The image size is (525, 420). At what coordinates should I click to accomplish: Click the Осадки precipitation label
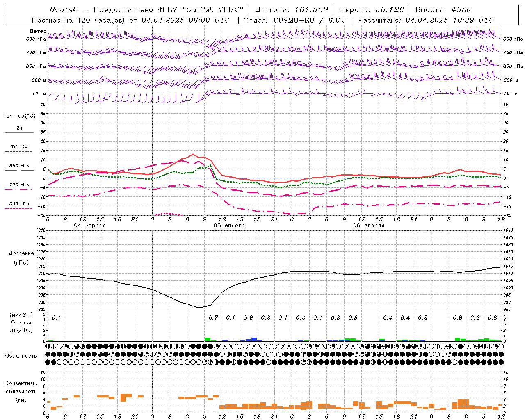tap(21, 322)
